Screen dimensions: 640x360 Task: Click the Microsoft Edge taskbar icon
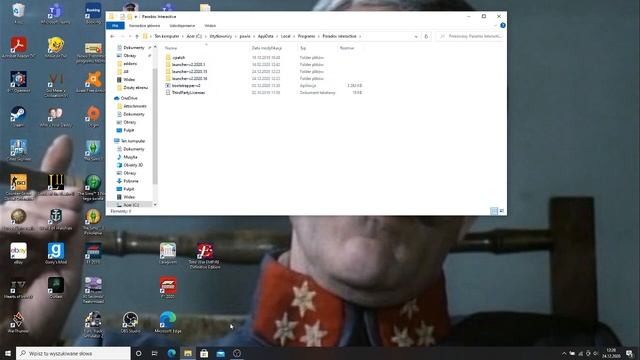coord(171,353)
